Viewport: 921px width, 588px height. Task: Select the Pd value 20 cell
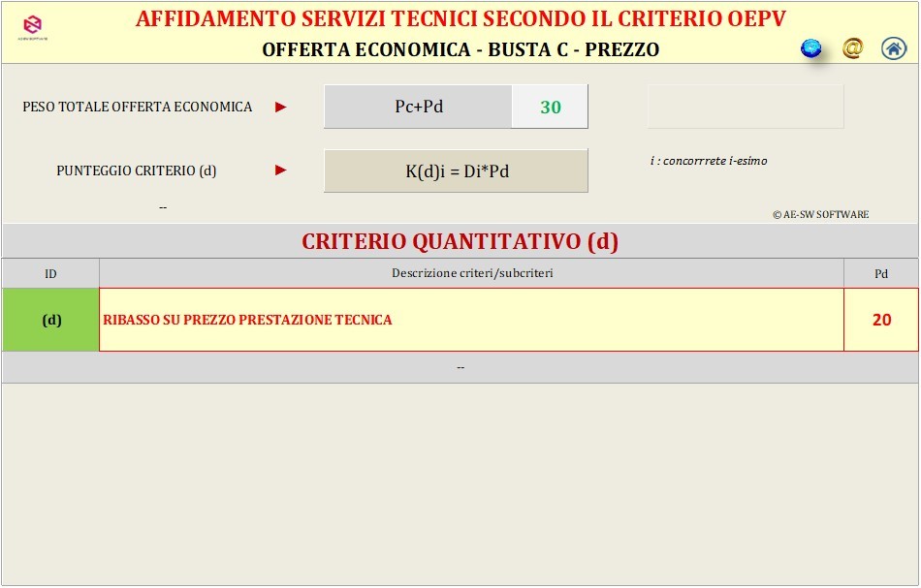[880, 320]
